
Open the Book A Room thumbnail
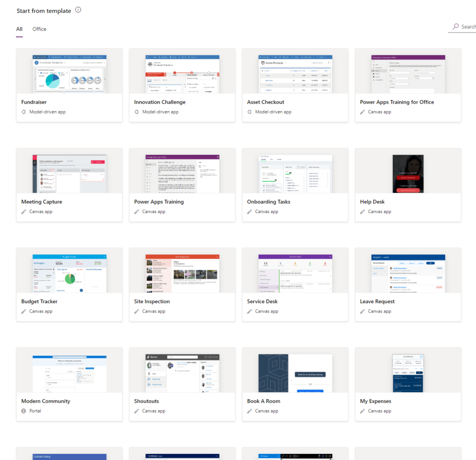point(295,373)
